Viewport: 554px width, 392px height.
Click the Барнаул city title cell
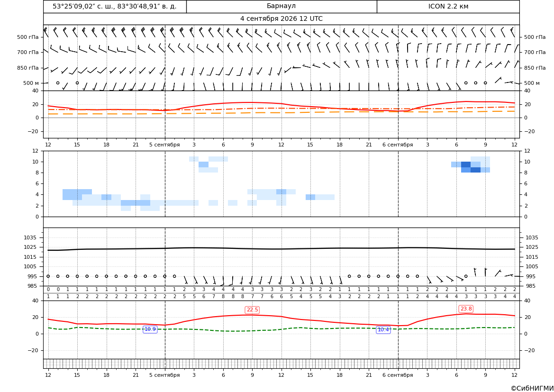coord(281,6)
